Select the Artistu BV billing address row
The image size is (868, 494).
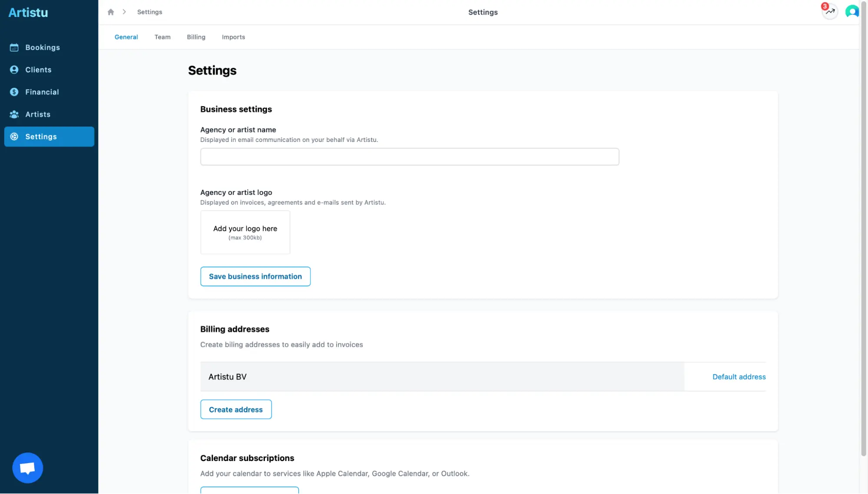tap(442, 377)
